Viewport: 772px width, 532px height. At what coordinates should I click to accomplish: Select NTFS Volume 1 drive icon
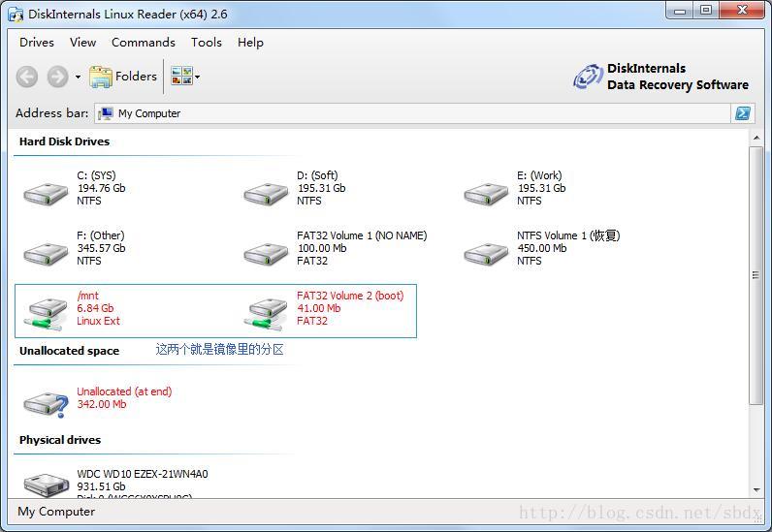tap(486, 254)
